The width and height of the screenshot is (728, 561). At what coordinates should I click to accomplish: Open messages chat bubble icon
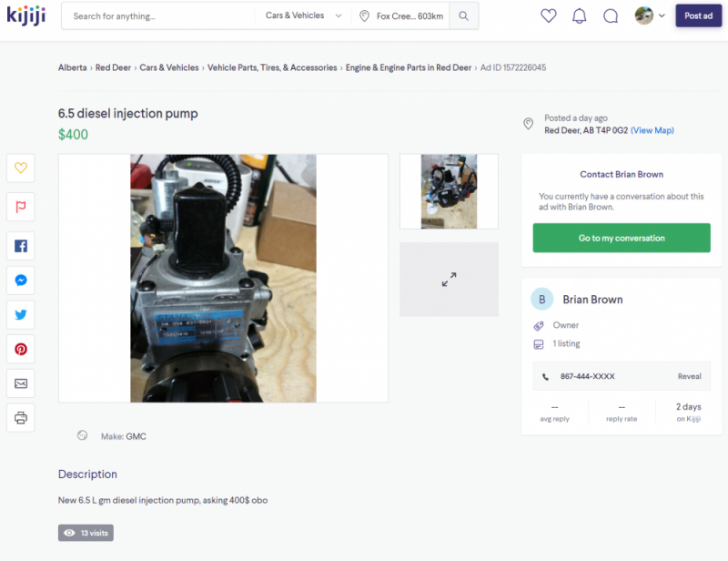click(x=611, y=15)
